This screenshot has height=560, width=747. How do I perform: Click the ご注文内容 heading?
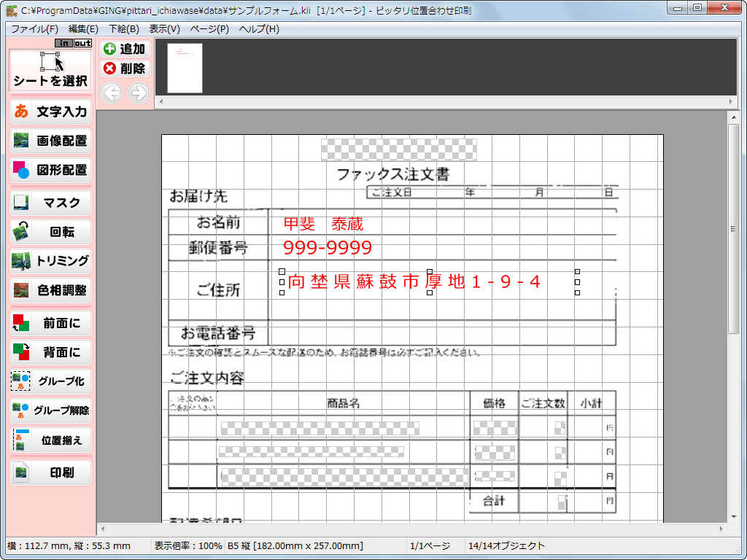click(207, 378)
